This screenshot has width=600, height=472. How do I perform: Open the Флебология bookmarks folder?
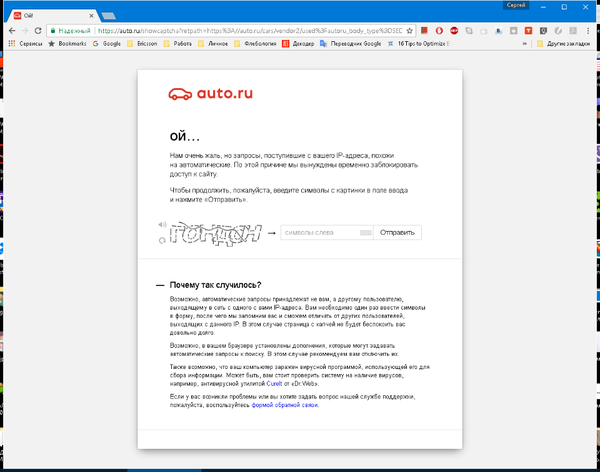255,44
